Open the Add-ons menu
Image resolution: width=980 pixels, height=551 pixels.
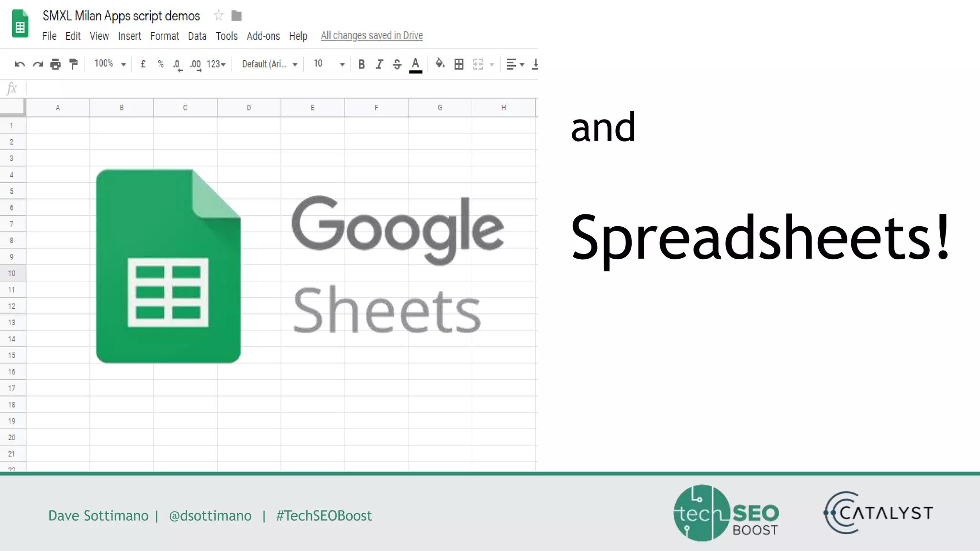click(x=263, y=36)
